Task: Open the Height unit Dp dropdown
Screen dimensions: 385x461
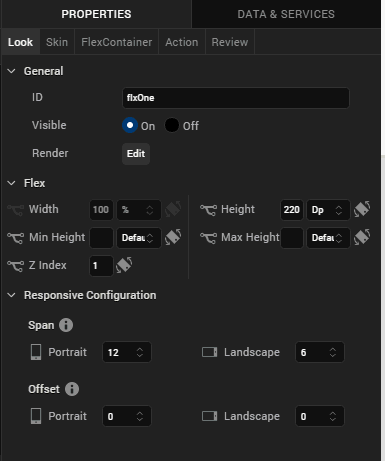Action: [328, 210]
